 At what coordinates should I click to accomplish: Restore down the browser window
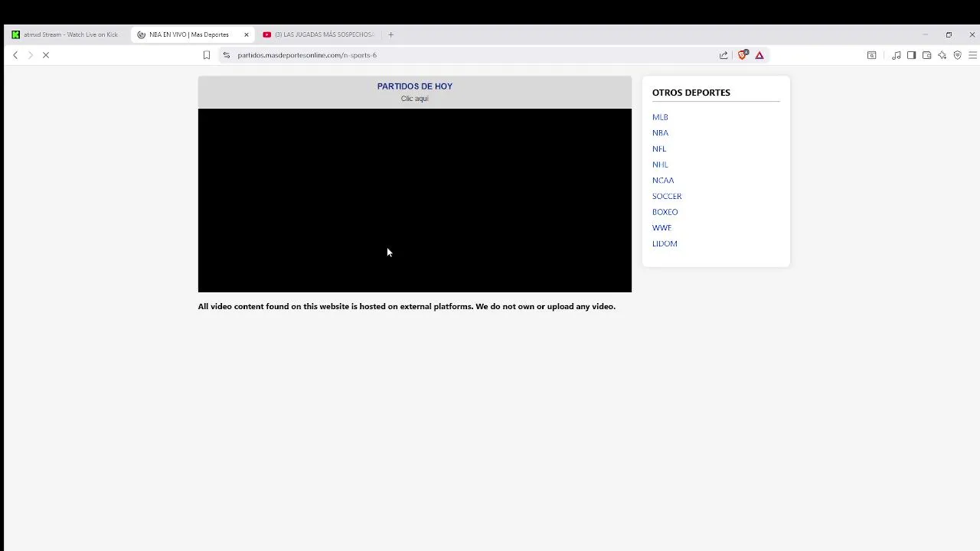click(949, 34)
